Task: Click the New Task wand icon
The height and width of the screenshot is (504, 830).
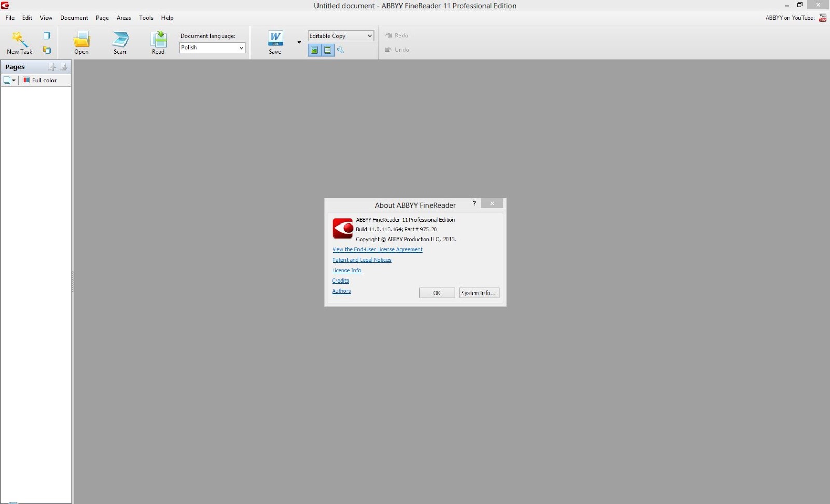Action: pos(19,39)
